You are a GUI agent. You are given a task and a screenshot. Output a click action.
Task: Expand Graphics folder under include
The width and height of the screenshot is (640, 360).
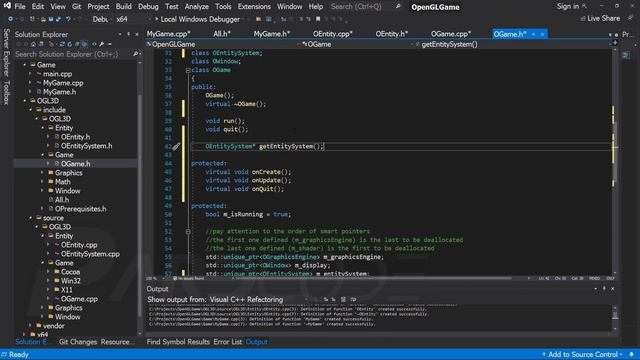(42, 173)
